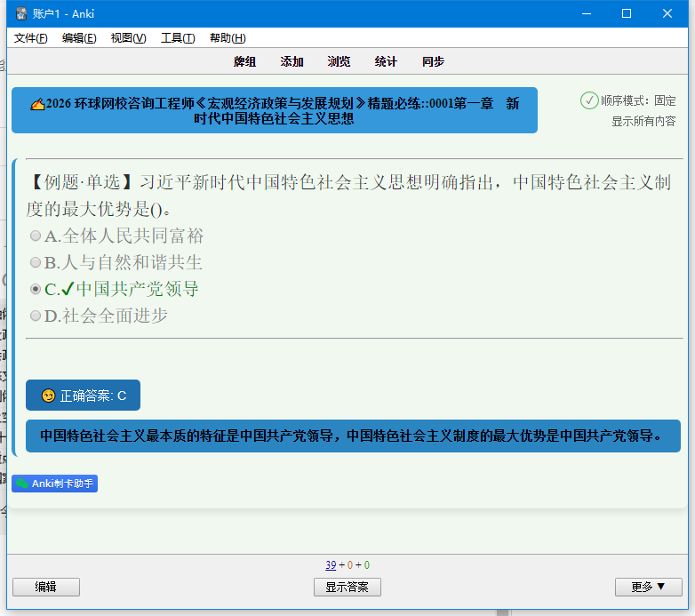Open the 工具(T) menu

pos(177,38)
